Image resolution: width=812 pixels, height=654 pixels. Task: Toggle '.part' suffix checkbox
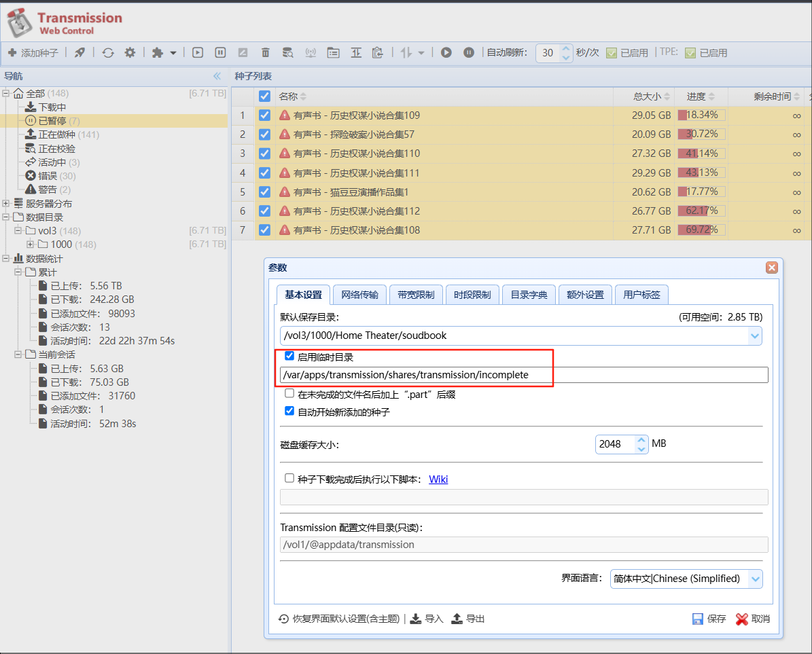click(289, 394)
